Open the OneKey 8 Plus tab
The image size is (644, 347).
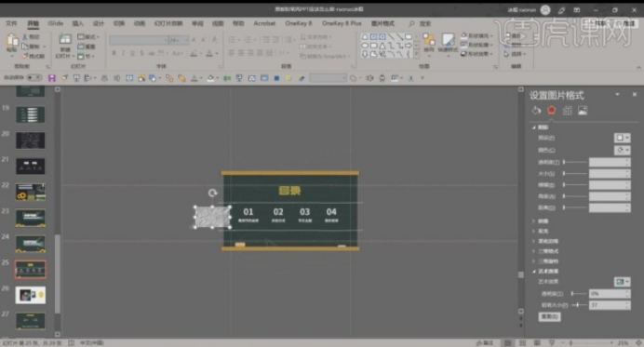point(342,23)
